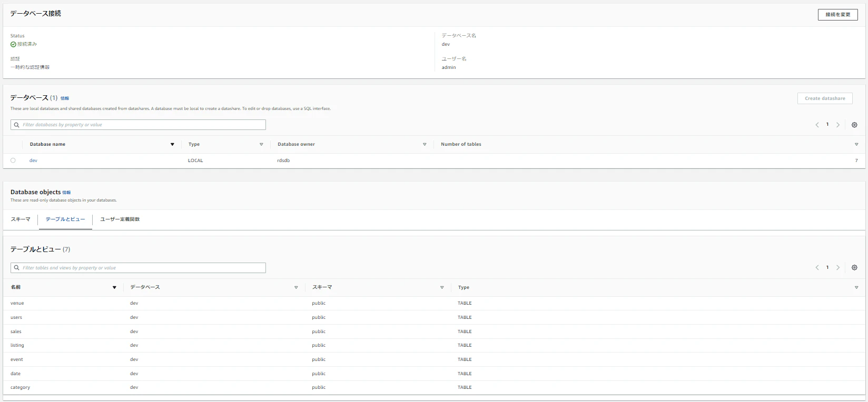Go to next page of databases list

838,125
